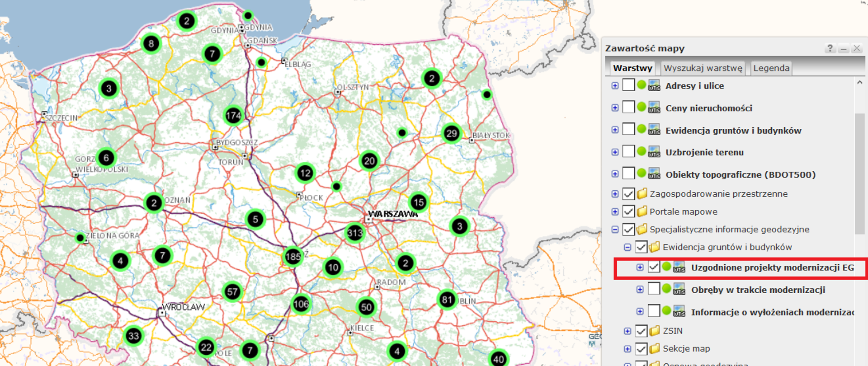868x366 pixels.
Task: Click the ZSIN folder icon
Action: tap(654, 331)
